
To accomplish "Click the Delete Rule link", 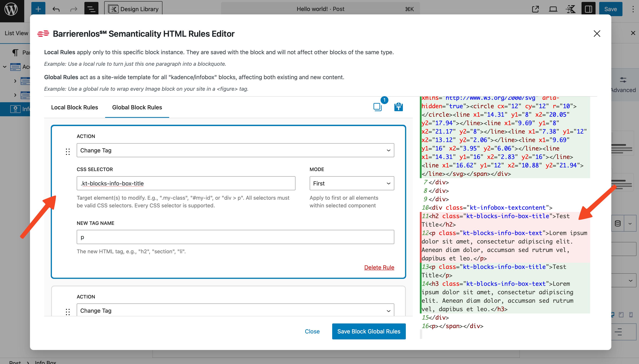I will [379, 267].
